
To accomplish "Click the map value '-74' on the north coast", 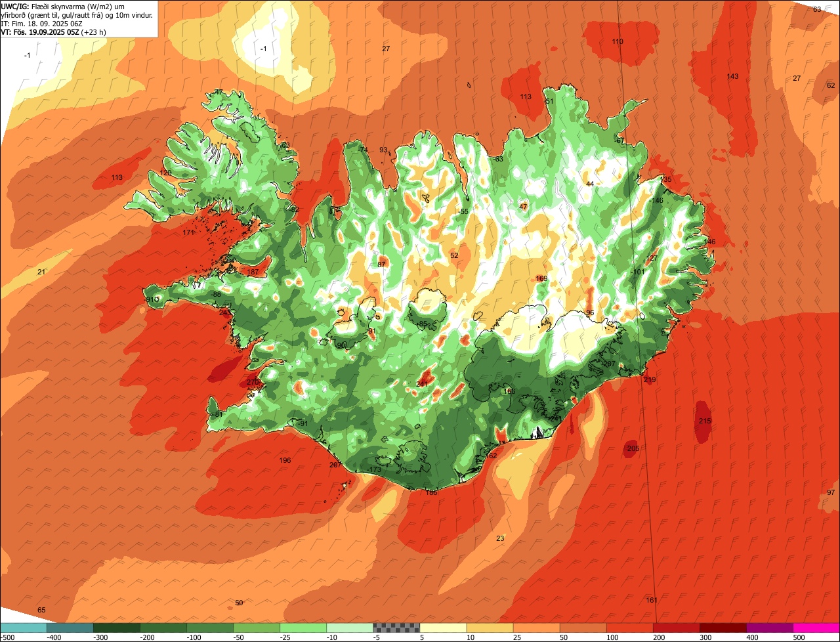I will [363, 150].
